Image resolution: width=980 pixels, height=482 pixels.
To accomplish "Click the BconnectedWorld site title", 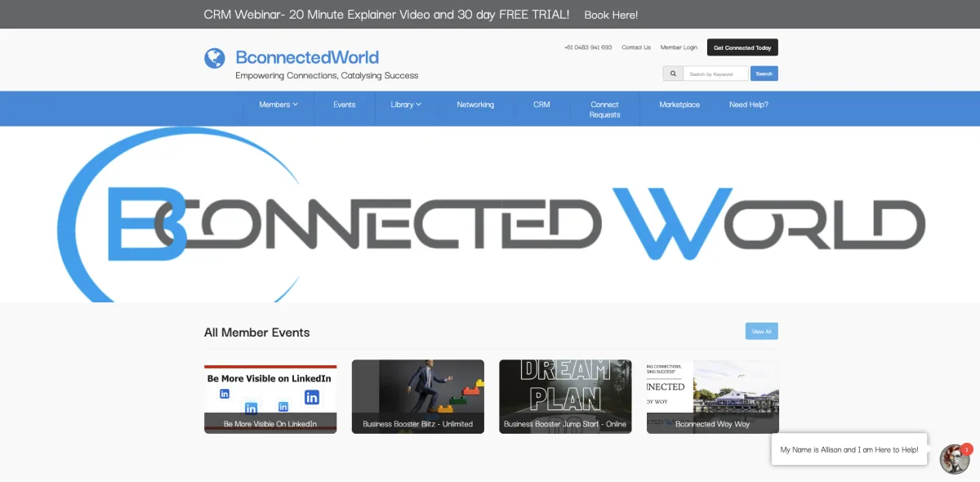I will 307,57.
